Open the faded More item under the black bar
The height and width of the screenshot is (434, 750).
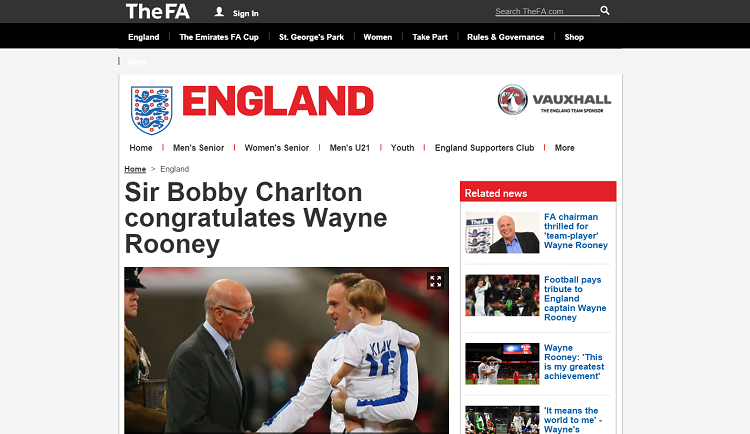coord(137,62)
